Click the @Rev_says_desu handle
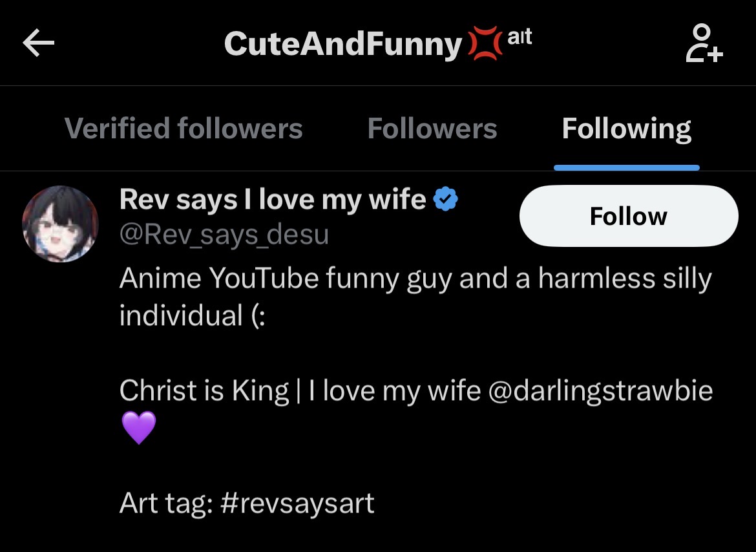The image size is (756, 552). click(x=224, y=235)
